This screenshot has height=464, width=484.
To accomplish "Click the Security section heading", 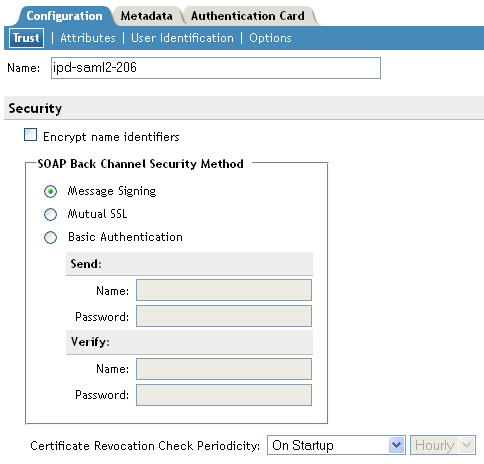I will (35, 108).
